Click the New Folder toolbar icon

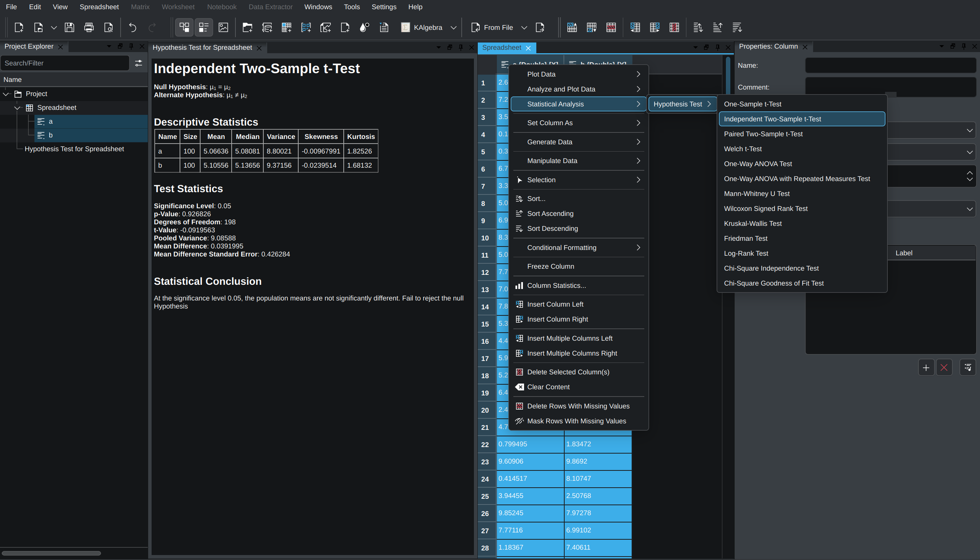coord(247,27)
